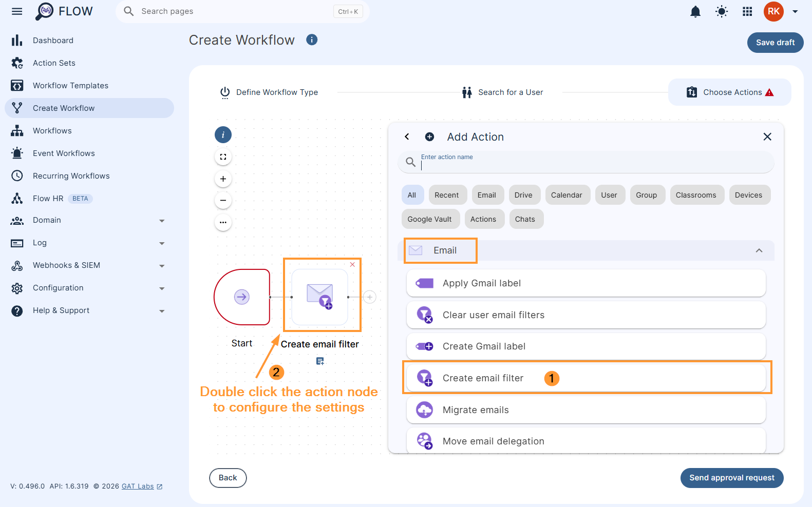This screenshot has height=507, width=812.
Task: Open the apps grid launcher
Action: pos(747,11)
